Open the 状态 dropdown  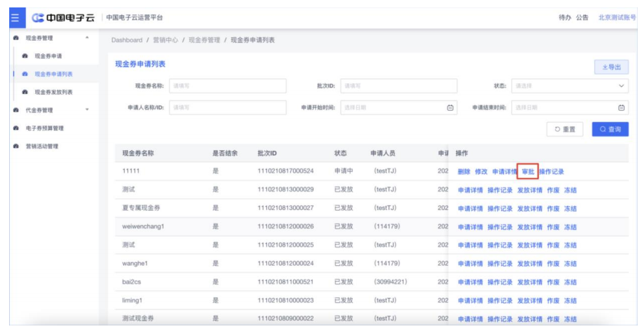[570, 86]
